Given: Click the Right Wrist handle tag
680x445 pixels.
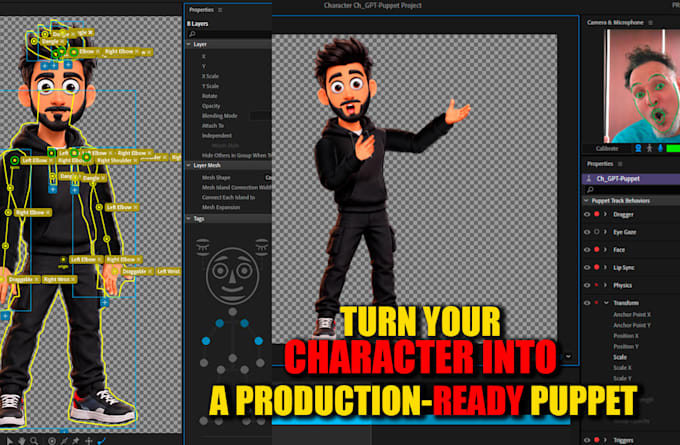Looking at the screenshot, I should coord(60,279).
